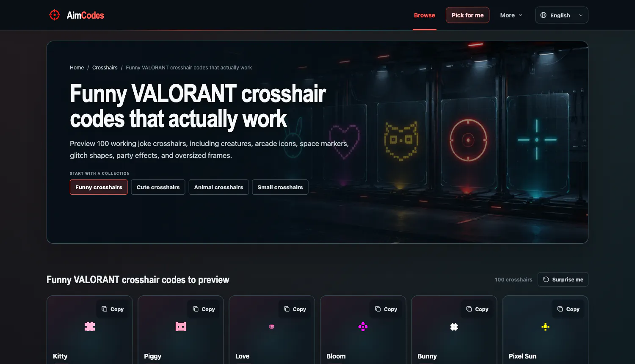Click the Pixel Sun crosshair name
Screen dimensions: 635x364
(523, 356)
